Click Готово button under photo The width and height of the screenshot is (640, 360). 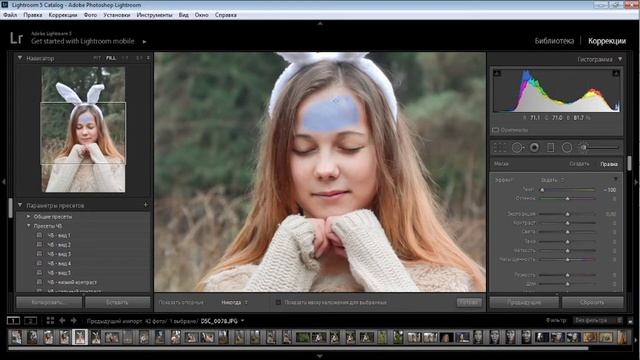(x=469, y=302)
